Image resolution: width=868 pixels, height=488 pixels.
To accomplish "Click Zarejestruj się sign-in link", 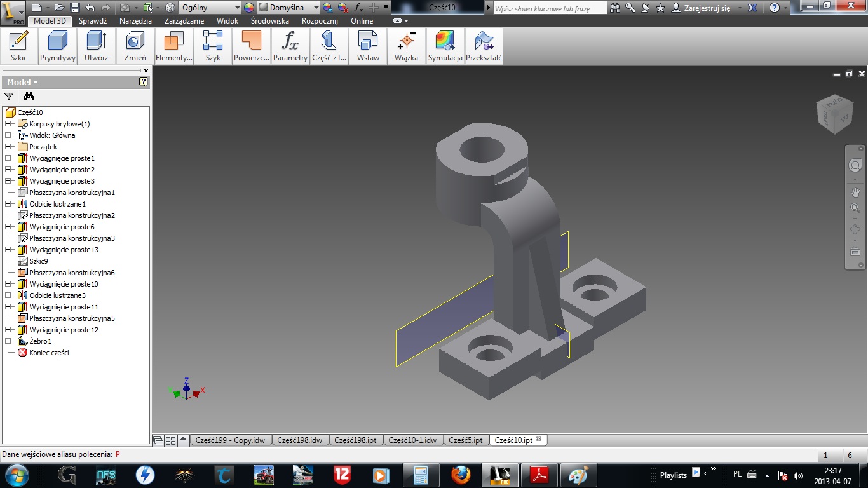I will (x=707, y=8).
